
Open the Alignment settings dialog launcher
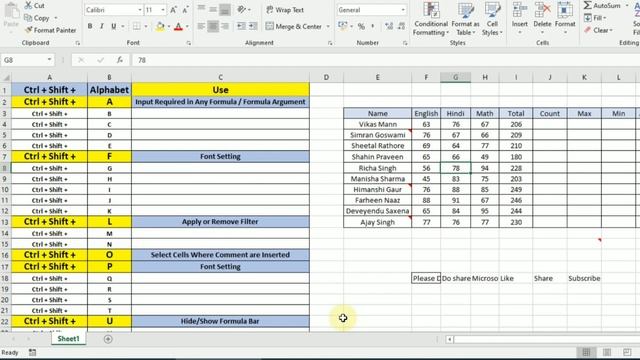pyautogui.click(x=330, y=43)
